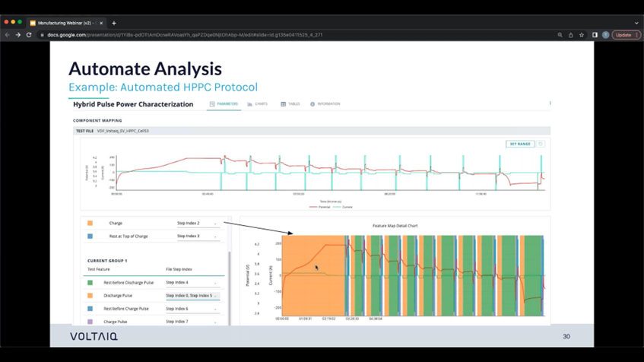Open the Discharge Pulse step index dropdown
644x362 pixels.
click(x=192, y=295)
